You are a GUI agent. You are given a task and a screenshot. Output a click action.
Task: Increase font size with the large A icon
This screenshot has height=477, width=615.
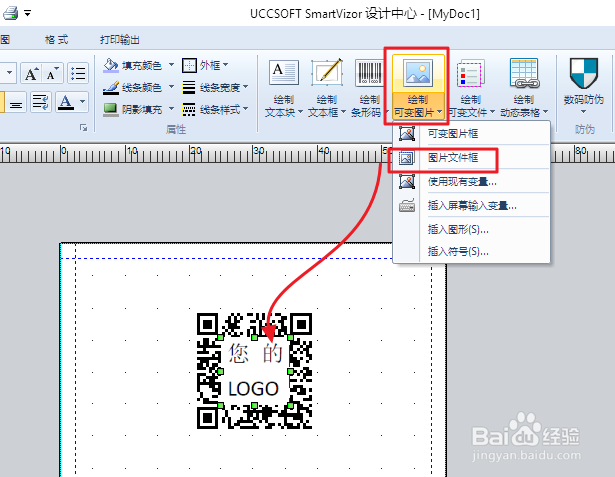[x=31, y=73]
